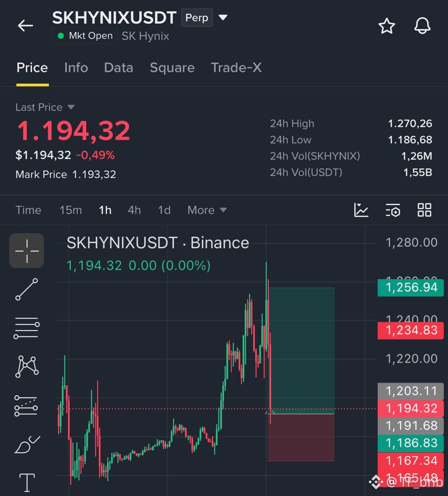Tap the Perp contract badge

pyautogui.click(x=196, y=17)
